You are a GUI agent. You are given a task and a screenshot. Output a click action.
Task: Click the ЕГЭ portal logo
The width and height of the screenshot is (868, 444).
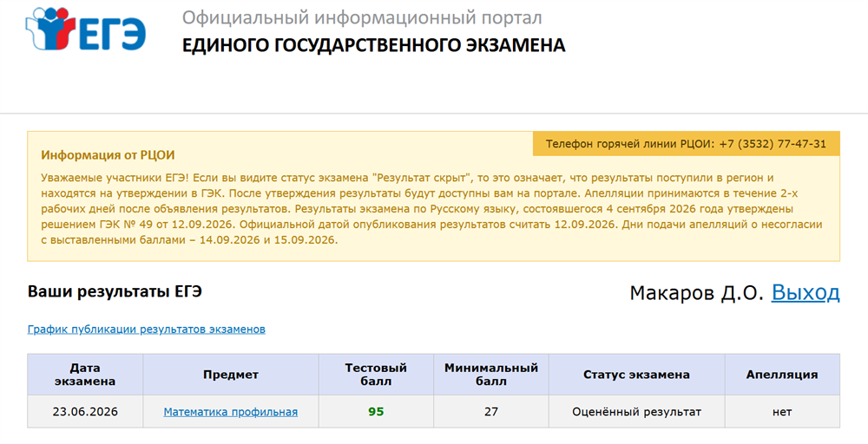click(86, 29)
